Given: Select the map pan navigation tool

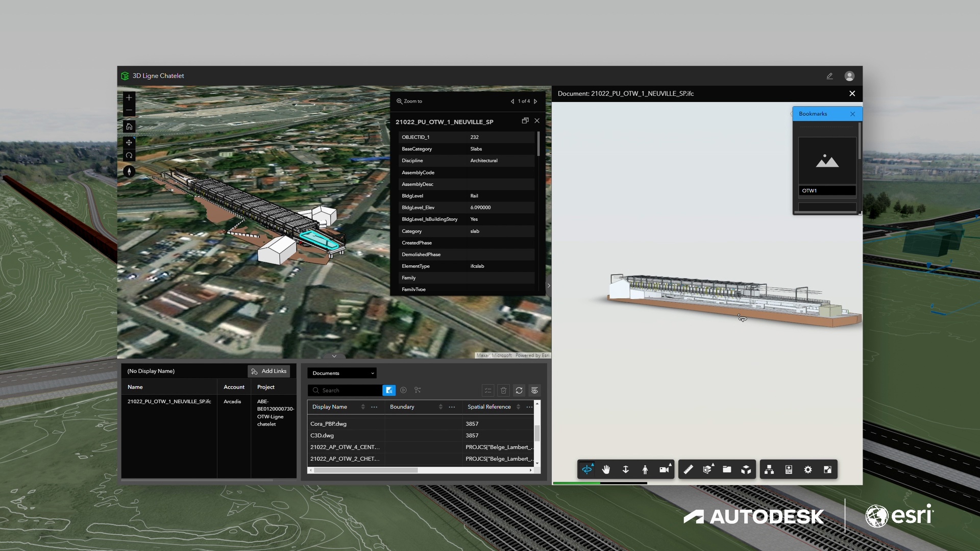Looking at the screenshot, I should click(129, 143).
